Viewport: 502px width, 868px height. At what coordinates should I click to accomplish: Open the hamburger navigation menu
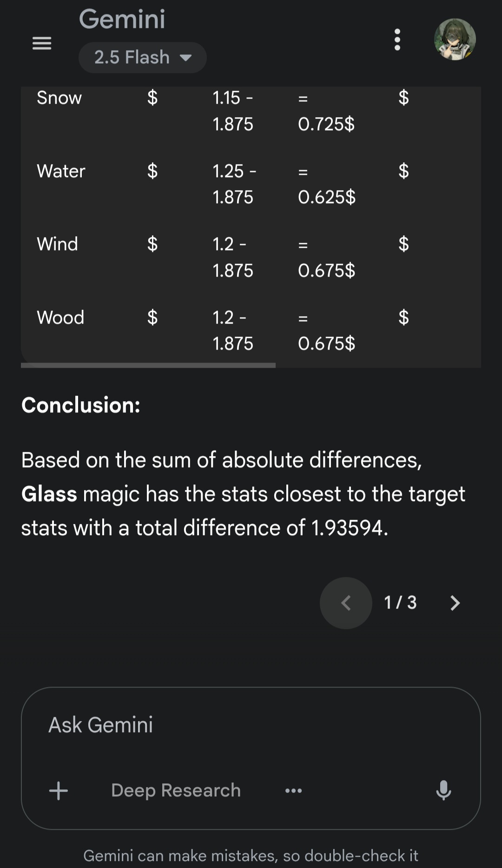tap(42, 43)
